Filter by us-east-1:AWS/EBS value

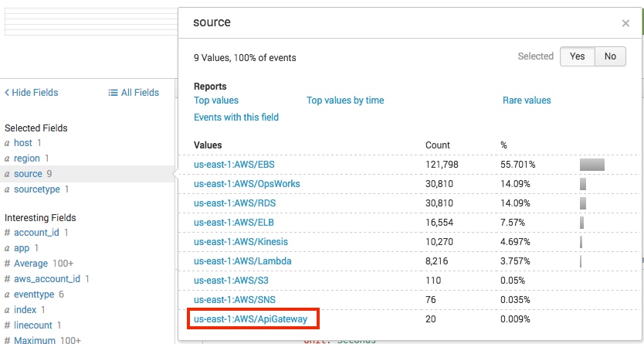pos(233,165)
